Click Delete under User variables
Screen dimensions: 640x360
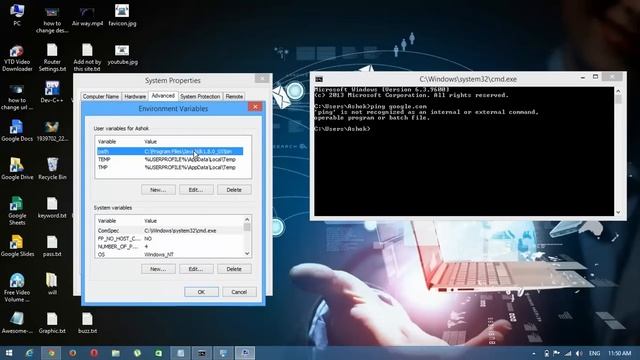pyautogui.click(x=234, y=190)
